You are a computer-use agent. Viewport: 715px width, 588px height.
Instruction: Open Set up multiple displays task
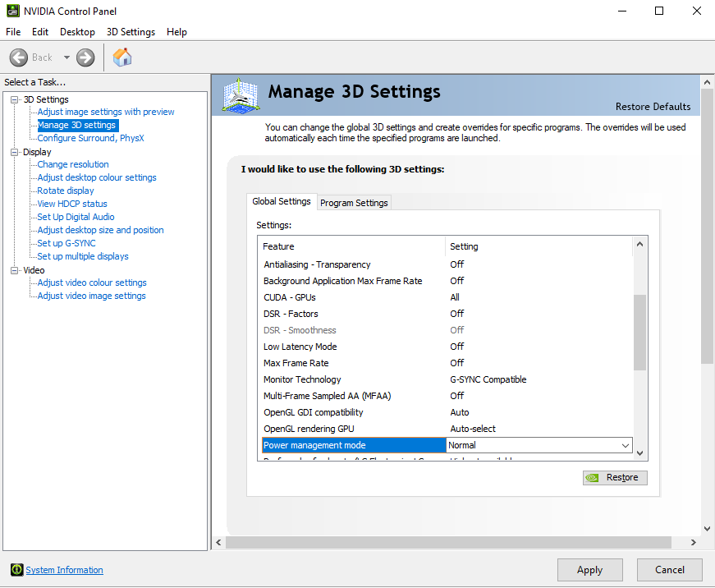coord(83,256)
